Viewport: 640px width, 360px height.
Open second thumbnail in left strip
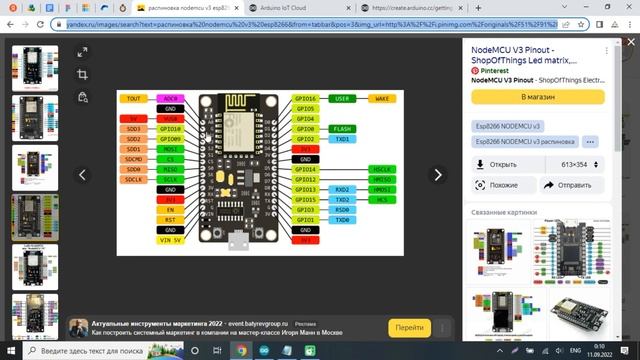tap(35, 118)
